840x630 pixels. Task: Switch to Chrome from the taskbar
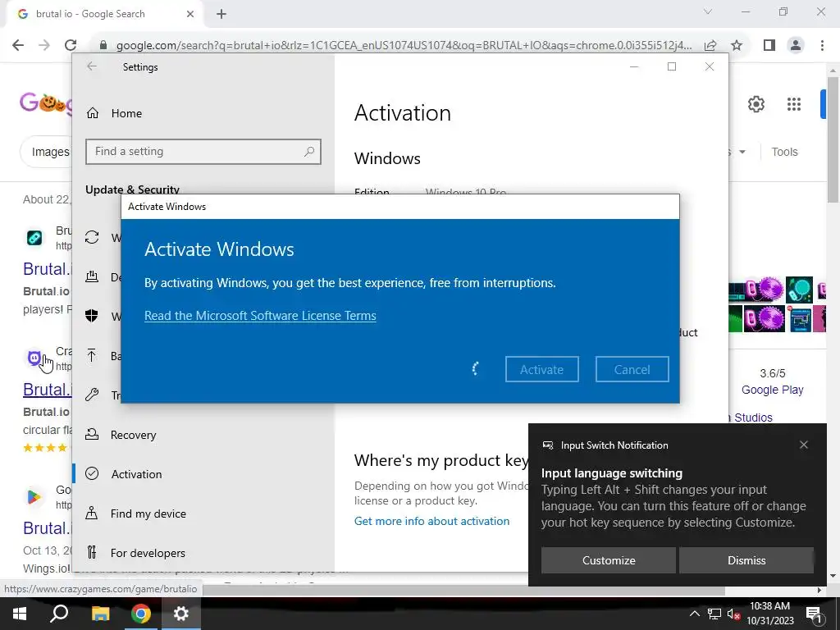click(140, 614)
